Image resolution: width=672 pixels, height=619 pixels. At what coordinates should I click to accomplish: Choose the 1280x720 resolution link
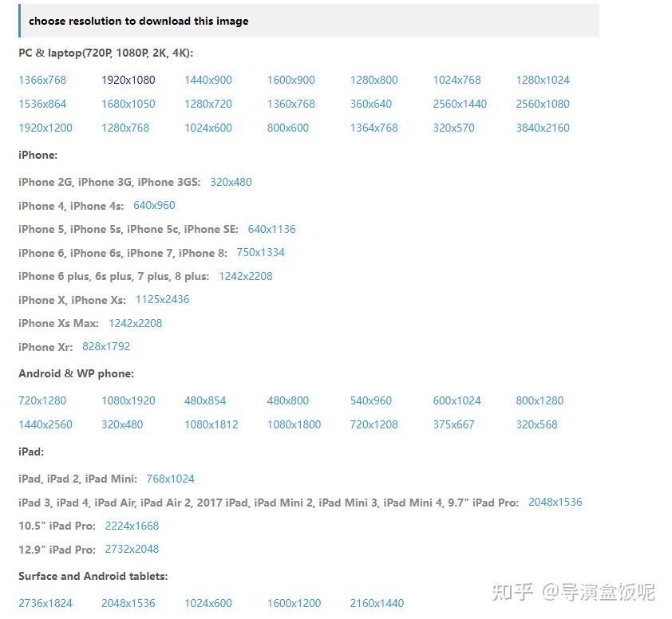point(208,104)
